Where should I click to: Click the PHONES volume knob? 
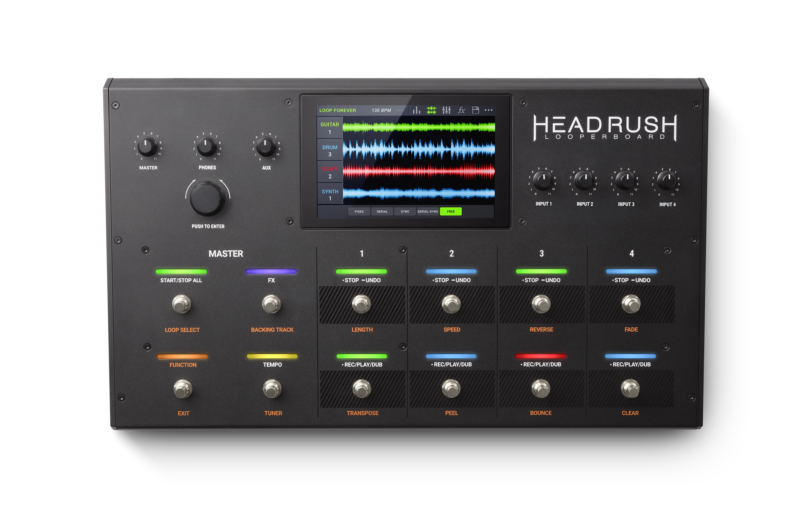tap(206, 147)
